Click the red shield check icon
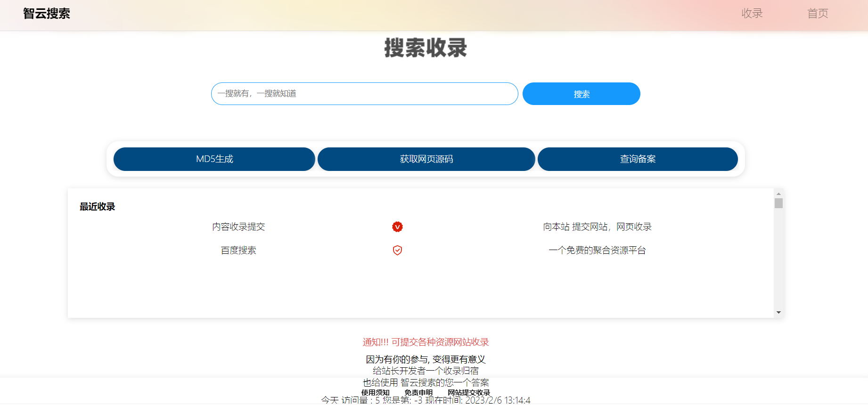Viewport: 868px width, 405px height. [397, 251]
